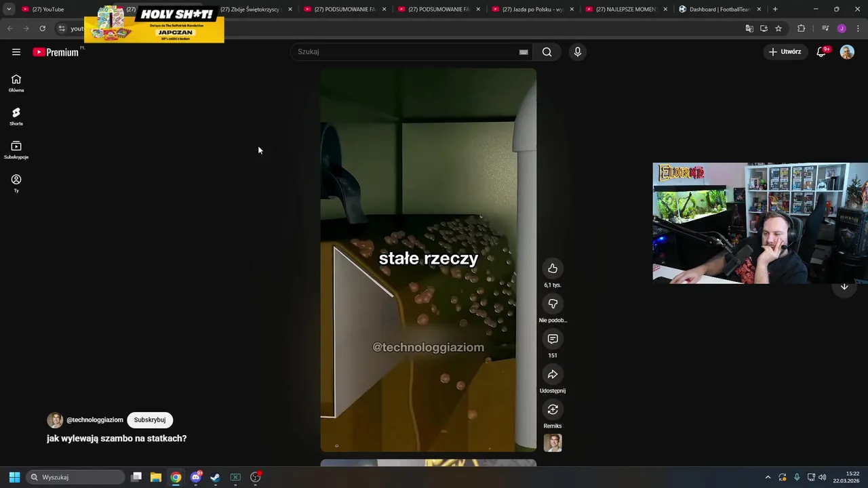Switch to the first PODSUMOWANIE FA tab
868x488 pixels.
(x=345, y=9)
